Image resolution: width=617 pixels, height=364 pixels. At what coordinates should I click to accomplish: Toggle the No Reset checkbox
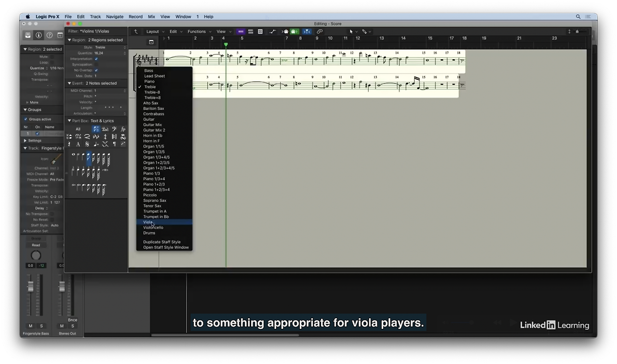click(52, 220)
